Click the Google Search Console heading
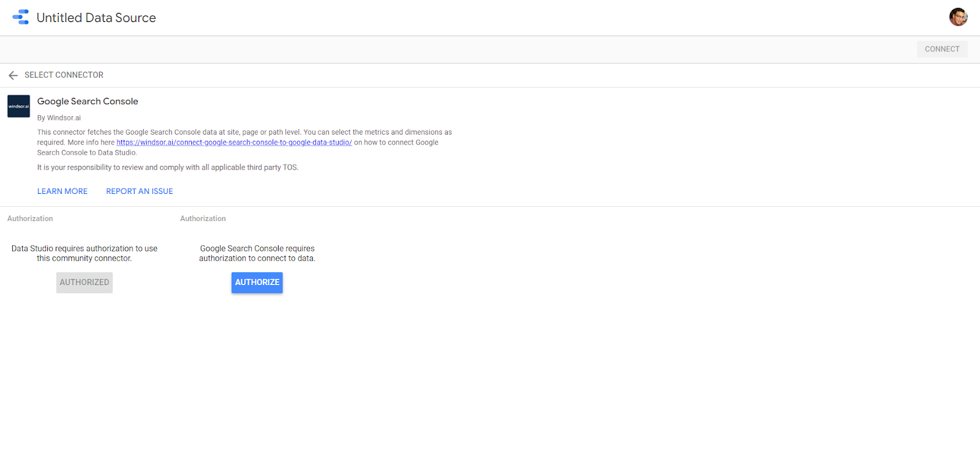 [88, 102]
